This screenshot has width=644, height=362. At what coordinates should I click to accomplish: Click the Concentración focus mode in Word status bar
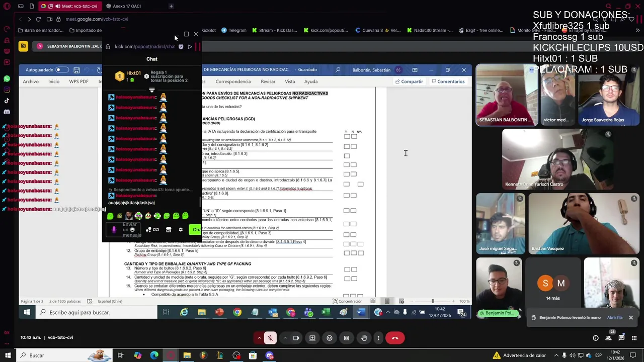pos(347,301)
